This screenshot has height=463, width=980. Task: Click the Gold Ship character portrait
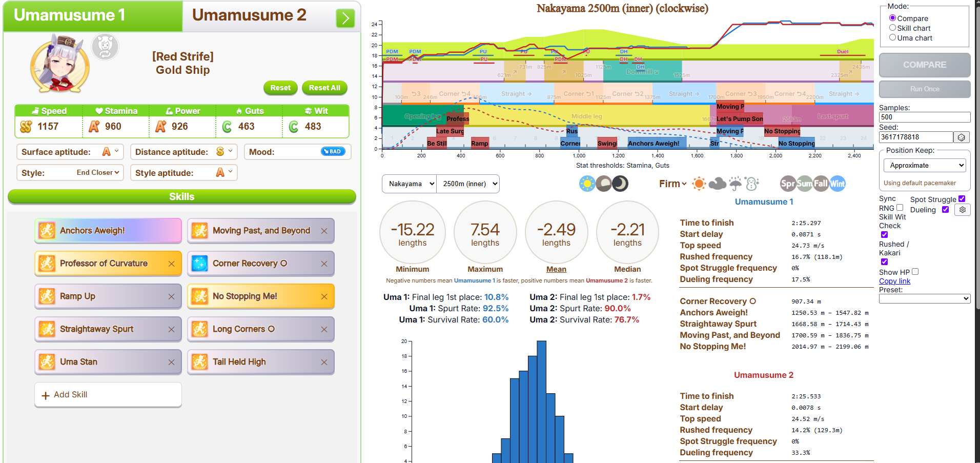(x=60, y=64)
